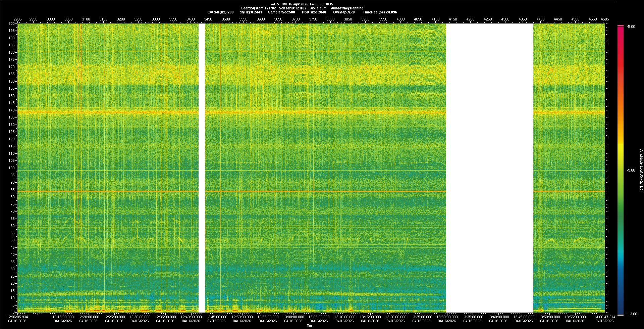This screenshot has width=644, height=329.
Task: Click the 13:00:00.000 time axis tick label
Action: point(293,317)
